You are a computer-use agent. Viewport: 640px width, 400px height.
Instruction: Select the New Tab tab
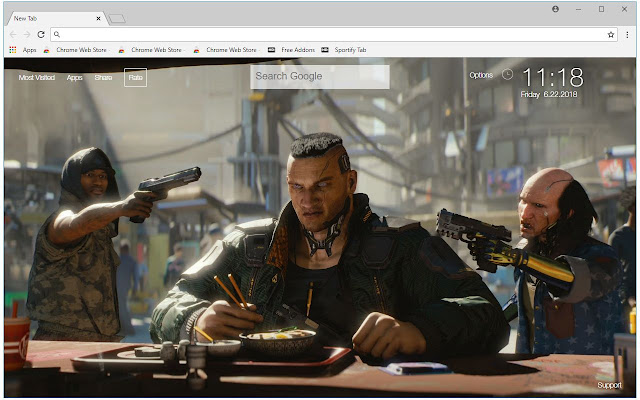pos(56,18)
